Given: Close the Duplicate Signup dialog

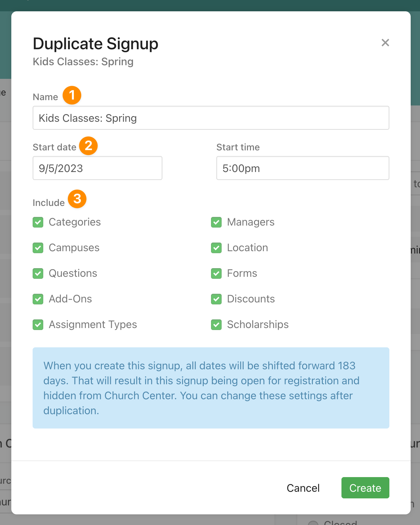Looking at the screenshot, I should [x=385, y=43].
